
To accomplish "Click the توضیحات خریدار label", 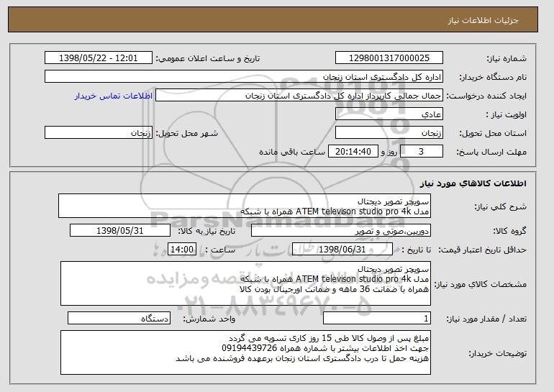I will tap(498, 353).
